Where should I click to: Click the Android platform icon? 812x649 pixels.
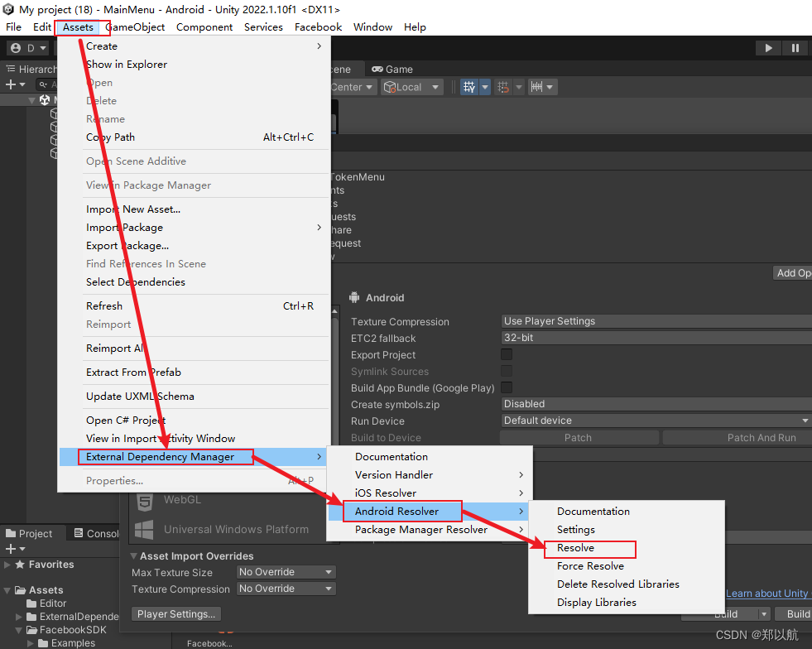point(354,297)
